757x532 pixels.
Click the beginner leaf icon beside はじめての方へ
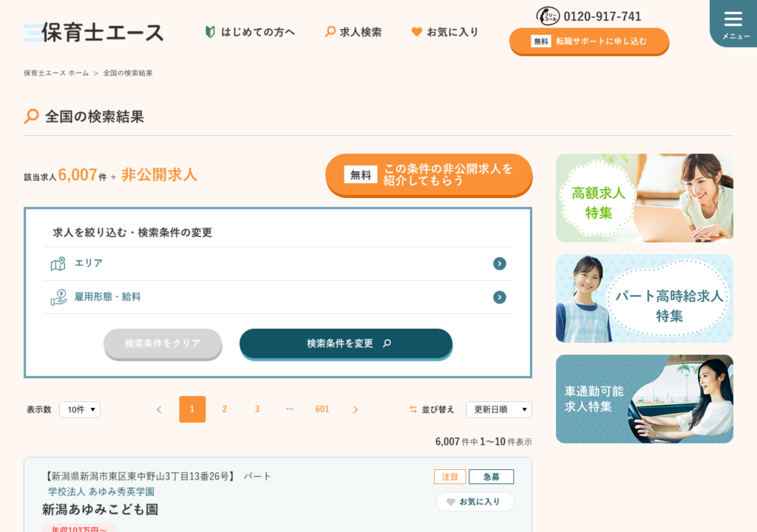pyautogui.click(x=210, y=32)
